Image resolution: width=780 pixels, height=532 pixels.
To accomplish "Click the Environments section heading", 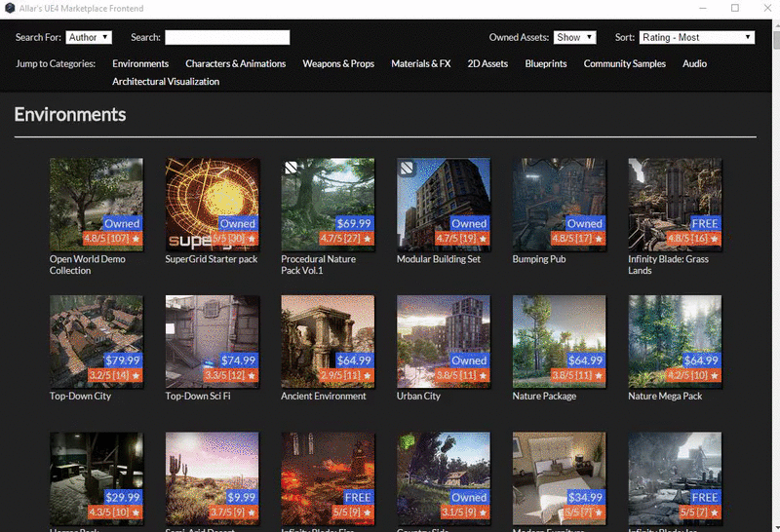I will pyautogui.click(x=70, y=115).
